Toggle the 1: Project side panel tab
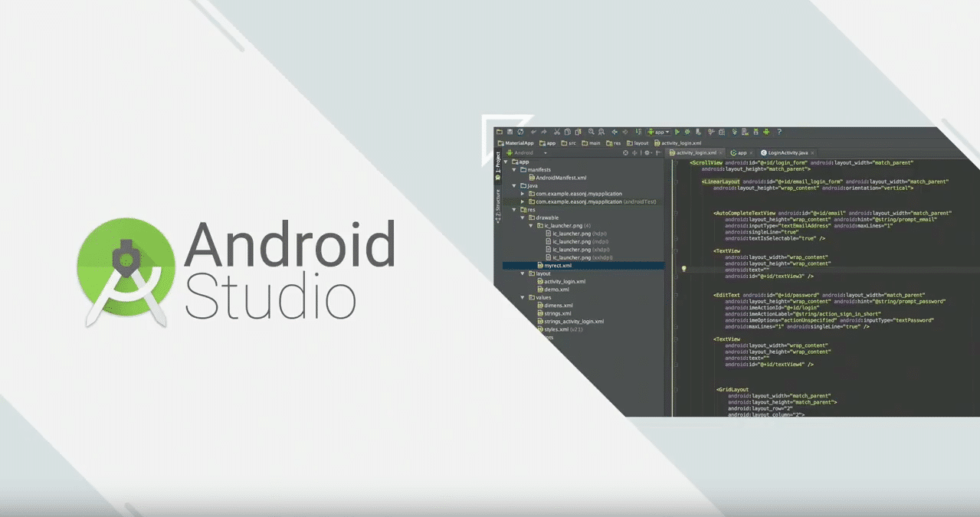This screenshot has width=980, height=517. (x=497, y=161)
